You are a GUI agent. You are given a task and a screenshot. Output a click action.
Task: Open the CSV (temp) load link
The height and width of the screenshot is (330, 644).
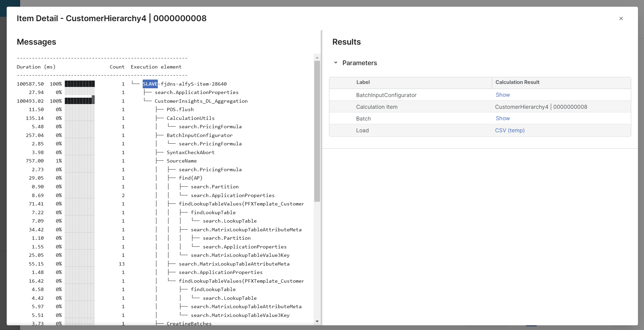coord(509,130)
